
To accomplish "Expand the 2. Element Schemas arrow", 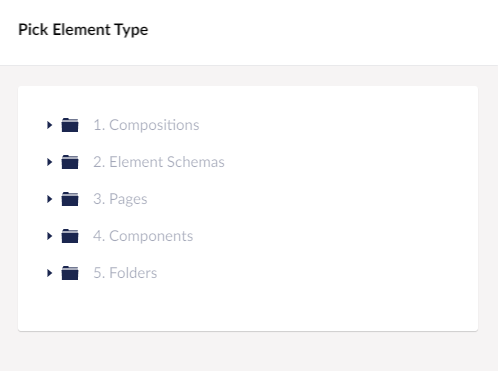I will [x=50, y=162].
